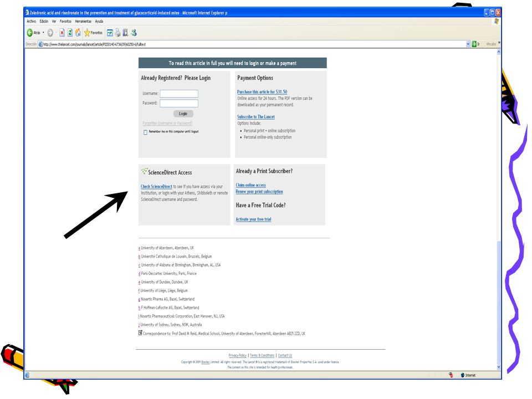Viewport: 532px width, 399px height.
Task: Click the gray Forward arrow button
Action: tap(50, 33)
